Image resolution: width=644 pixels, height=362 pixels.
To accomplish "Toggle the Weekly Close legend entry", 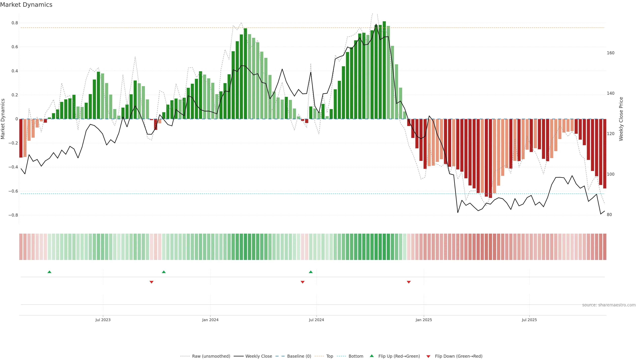I will tap(258, 356).
